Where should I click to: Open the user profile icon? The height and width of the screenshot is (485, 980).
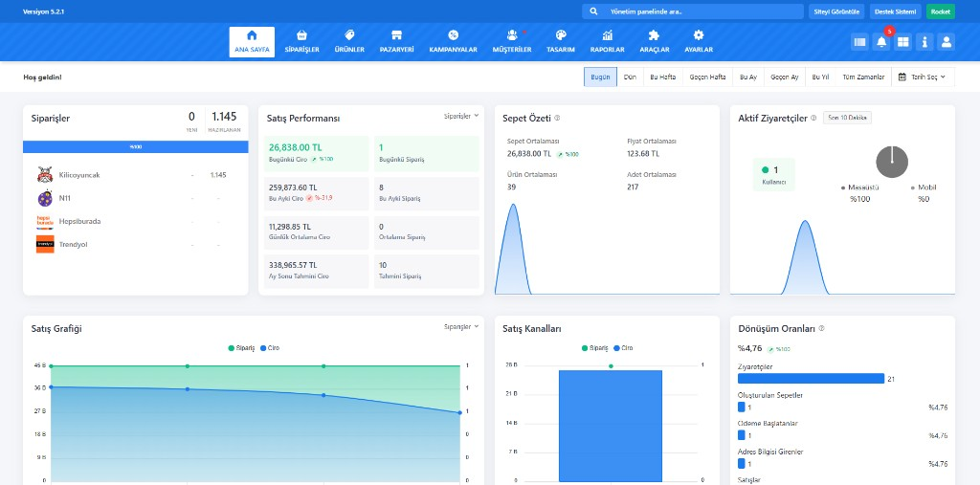tap(947, 42)
